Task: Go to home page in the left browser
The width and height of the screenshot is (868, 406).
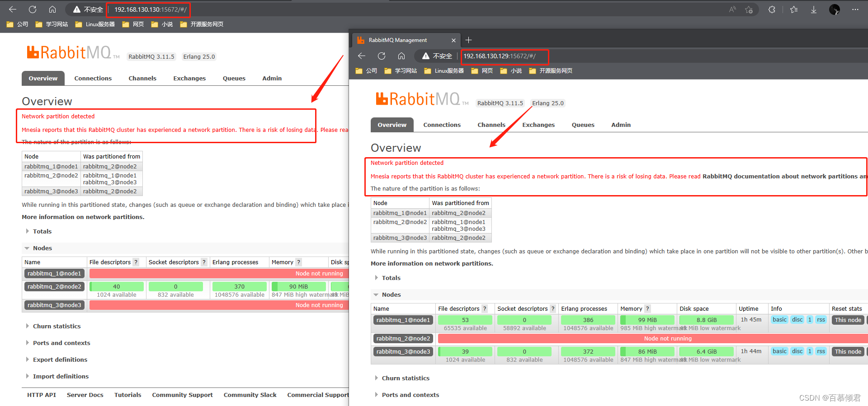Action: pos(52,9)
